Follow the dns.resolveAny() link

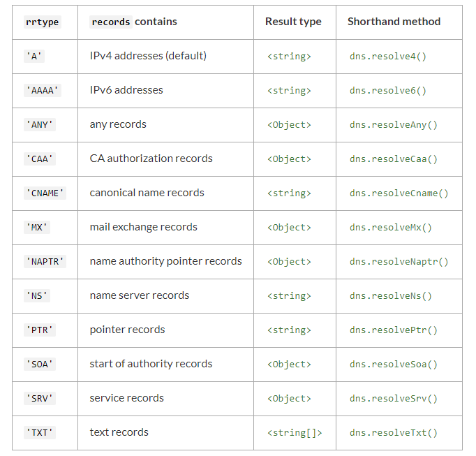393,125
